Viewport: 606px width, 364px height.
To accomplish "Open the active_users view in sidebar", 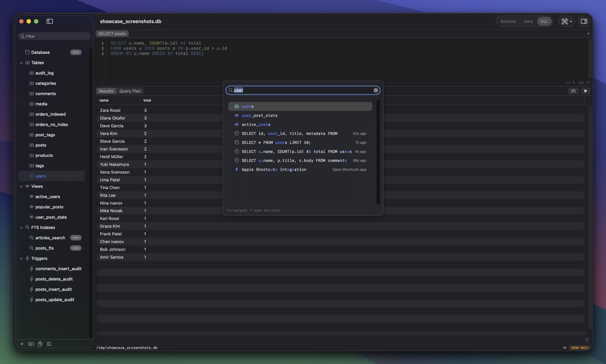I will [52, 197].
